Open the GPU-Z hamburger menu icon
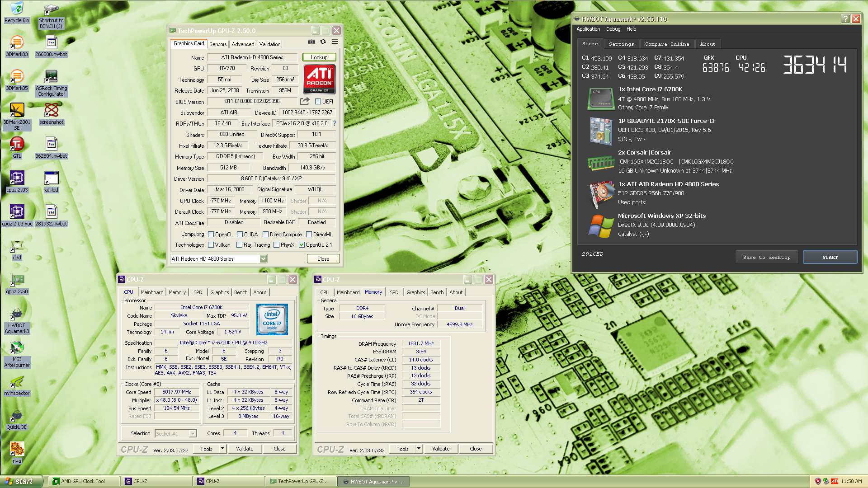 click(x=335, y=42)
